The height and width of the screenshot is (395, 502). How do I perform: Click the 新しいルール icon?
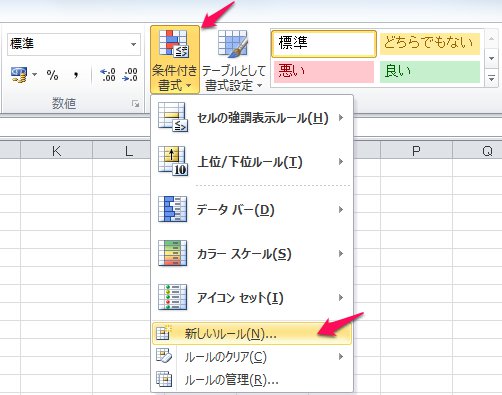(164, 333)
